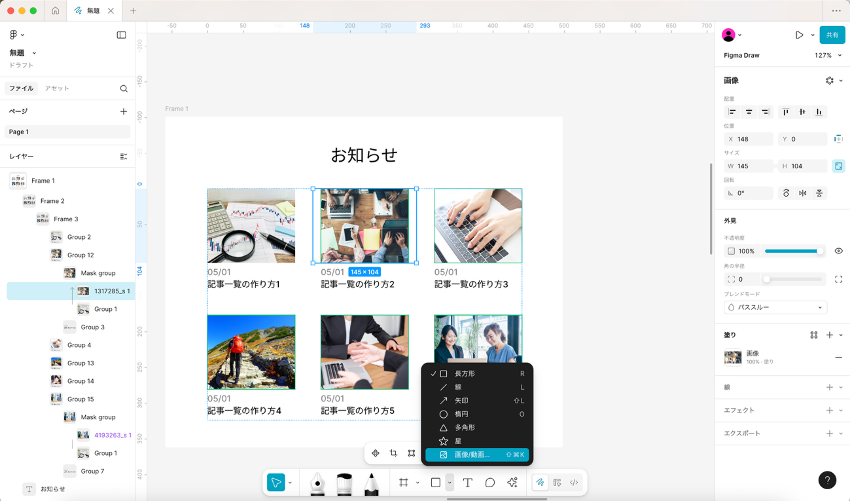This screenshot has height=502, width=850.
Task: Flip selection horizontally
Action: click(802, 193)
